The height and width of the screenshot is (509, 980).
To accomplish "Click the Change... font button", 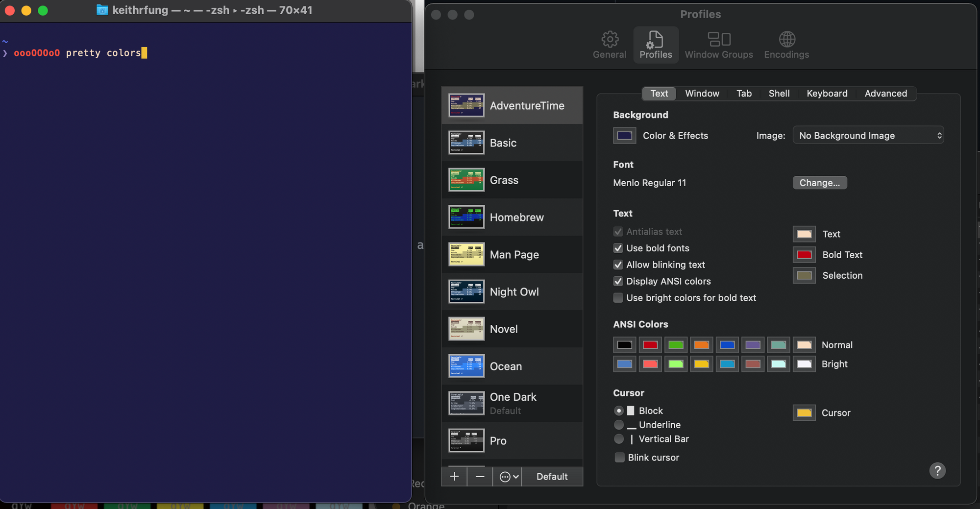I will pos(819,183).
